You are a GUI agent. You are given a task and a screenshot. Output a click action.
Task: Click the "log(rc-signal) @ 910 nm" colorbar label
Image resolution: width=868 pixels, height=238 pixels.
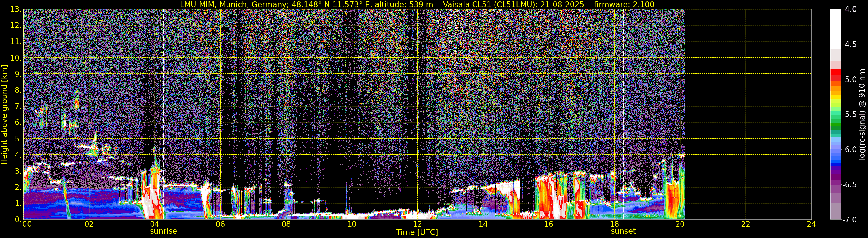tap(862, 114)
